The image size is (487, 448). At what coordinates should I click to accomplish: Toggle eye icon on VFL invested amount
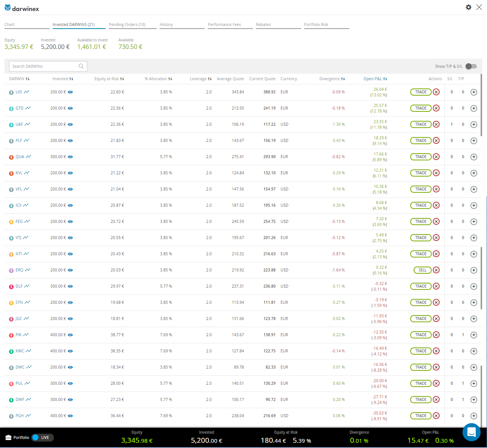[70, 189]
